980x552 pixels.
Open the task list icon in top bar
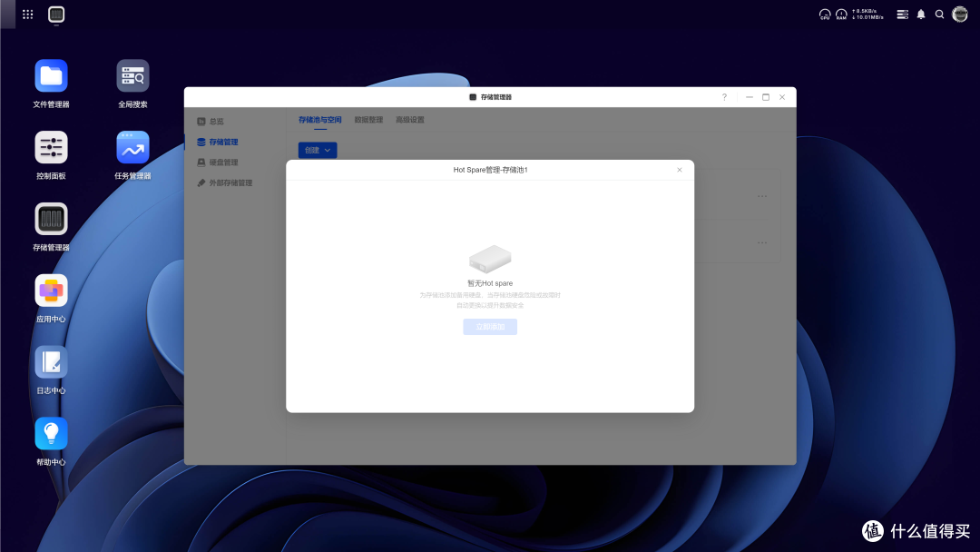pyautogui.click(x=903, y=15)
